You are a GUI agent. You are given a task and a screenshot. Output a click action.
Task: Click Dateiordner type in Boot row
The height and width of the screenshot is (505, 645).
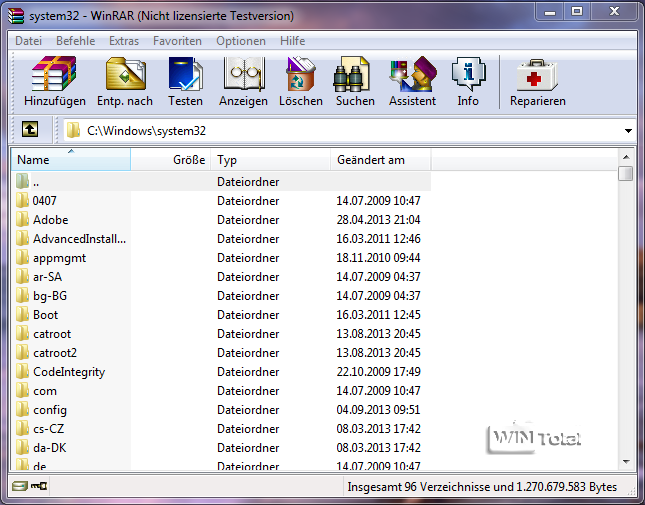click(248, 315)
